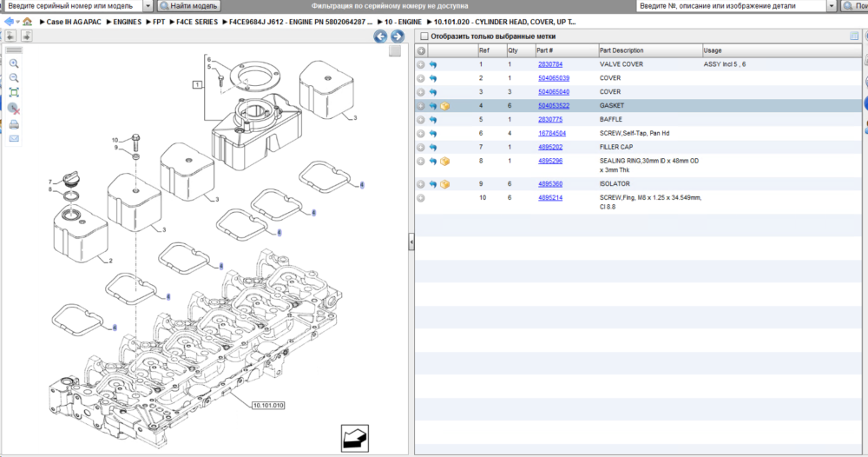The image size is (868, 457).
Task: Add ref 10 screw with plus icon
Action: tap(421, 198)
